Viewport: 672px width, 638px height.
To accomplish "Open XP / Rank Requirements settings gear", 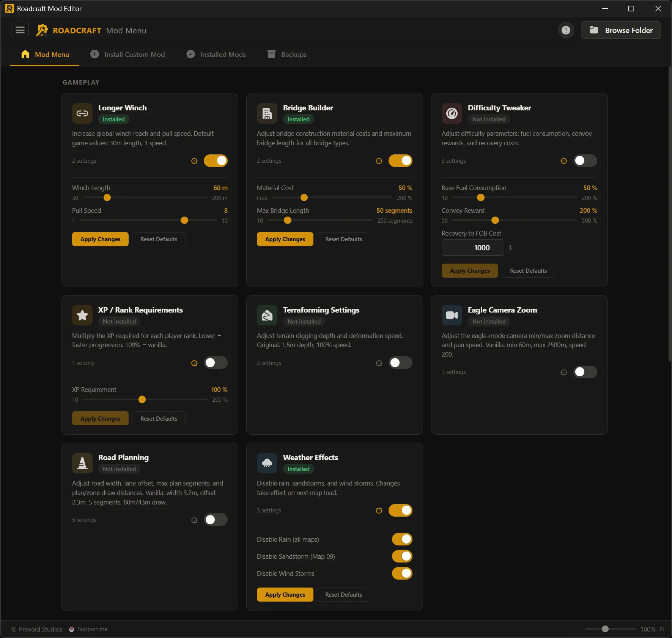I will (x=194, y=363).
